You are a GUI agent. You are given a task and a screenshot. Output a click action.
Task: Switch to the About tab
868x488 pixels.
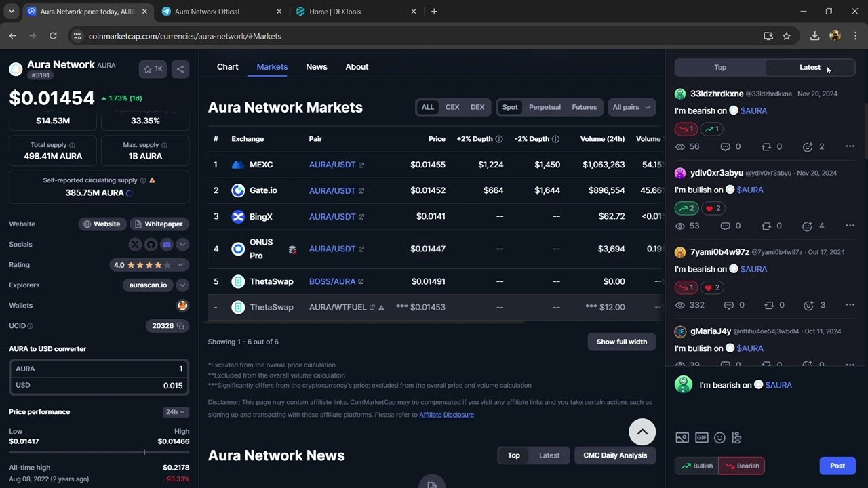point(357,67)
